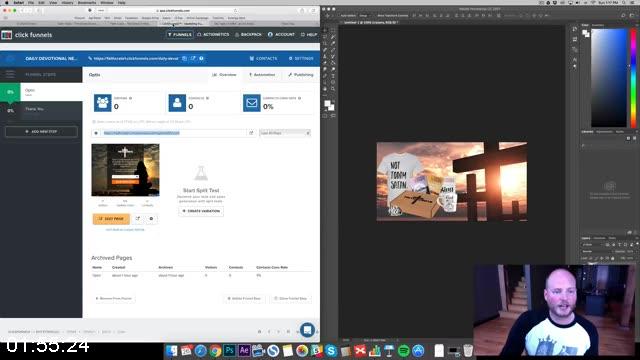The image size is (640, 360).
Task: Open the Trash in the Dock
Action: pyautogui.click(x=468, y=351)
